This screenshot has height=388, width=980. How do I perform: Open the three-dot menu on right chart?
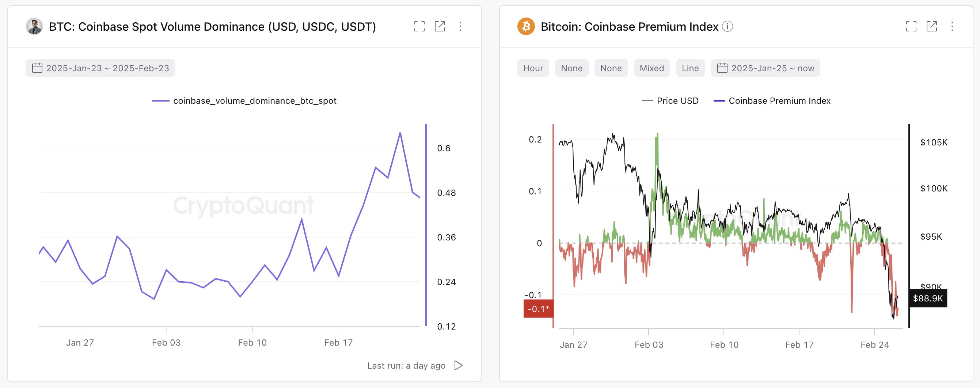pos(952,27)
